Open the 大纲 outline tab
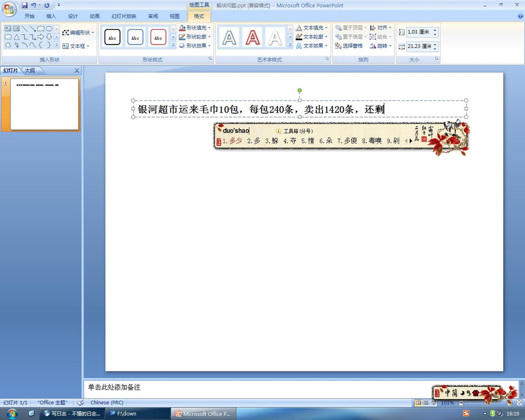Viewport: 525px width, 420px height. [29, 70]
